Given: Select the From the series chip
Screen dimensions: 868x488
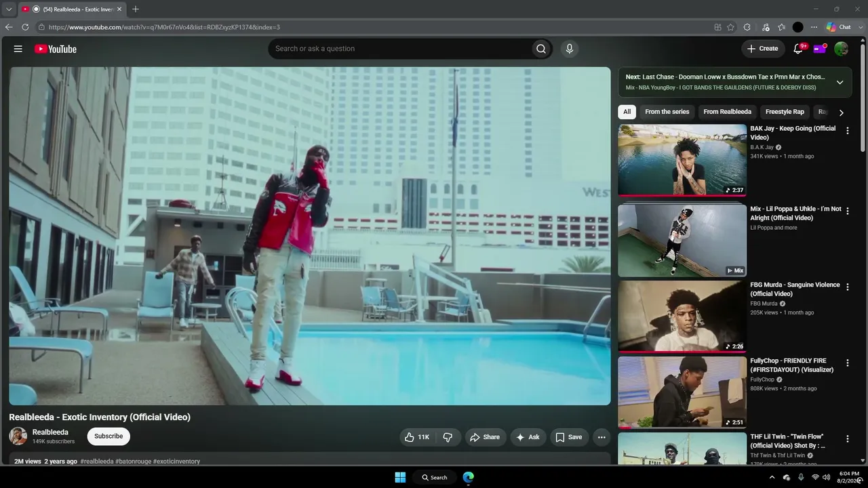Looking at the screenshot, I should coord(667,112).
